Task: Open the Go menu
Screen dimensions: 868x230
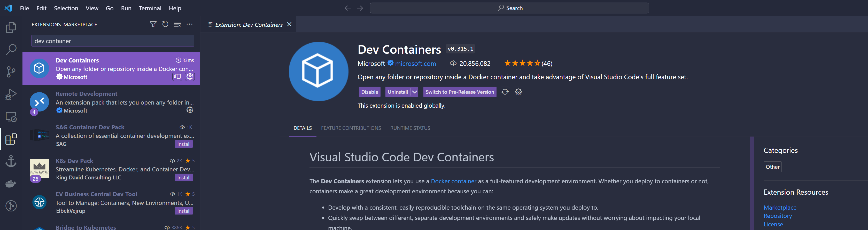Action: (110, 8)
